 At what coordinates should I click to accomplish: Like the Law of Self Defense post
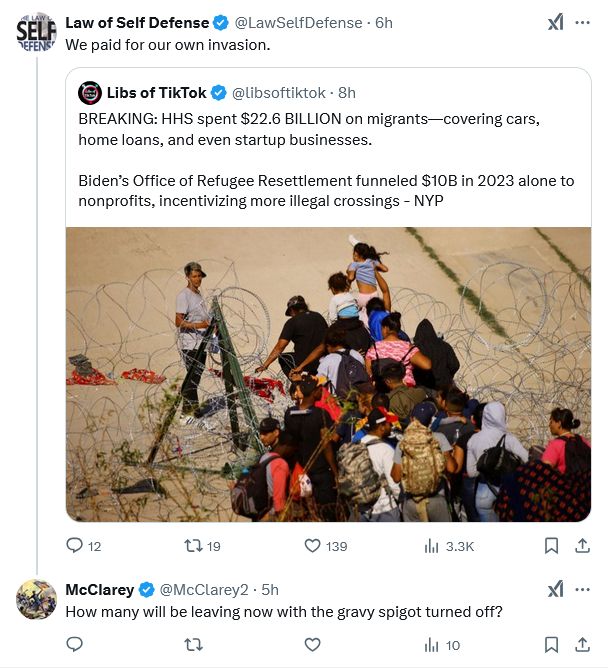pyautogui.click(x=312, y=546)
